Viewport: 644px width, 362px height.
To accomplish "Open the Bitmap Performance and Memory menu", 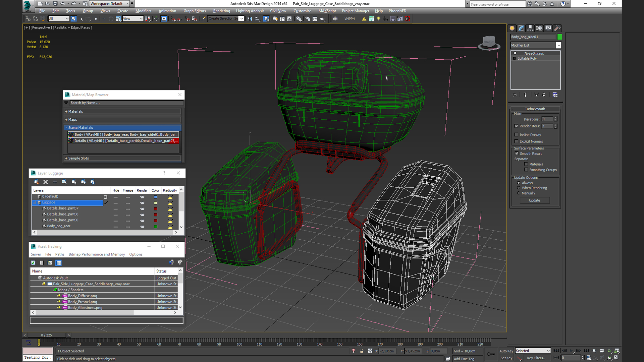I will tap(97, 254).
